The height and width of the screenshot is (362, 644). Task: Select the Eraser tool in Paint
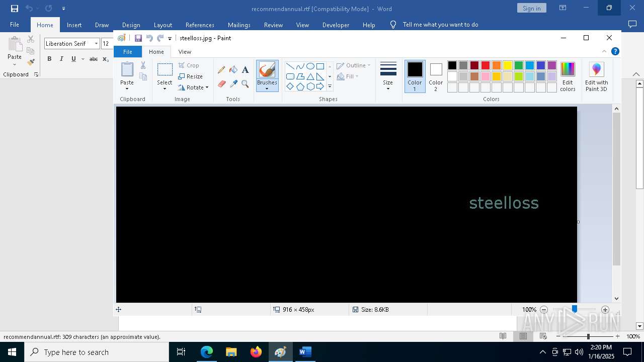[x=221, y=83]
